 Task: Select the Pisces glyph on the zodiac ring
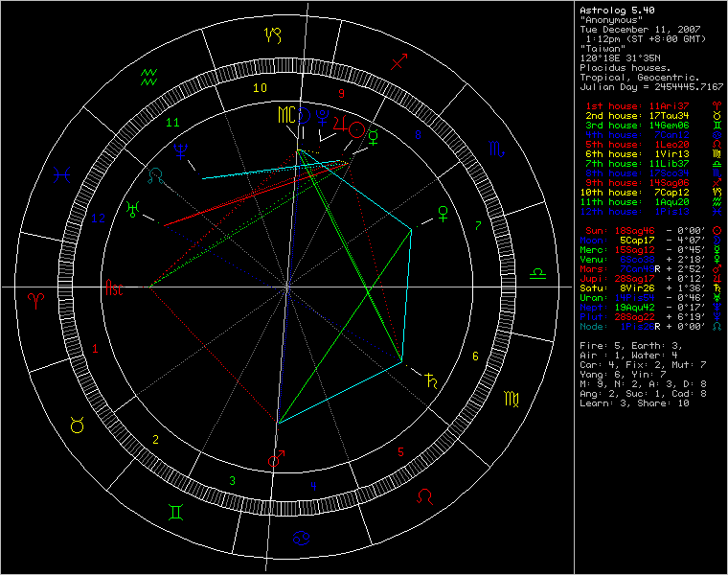61,175
